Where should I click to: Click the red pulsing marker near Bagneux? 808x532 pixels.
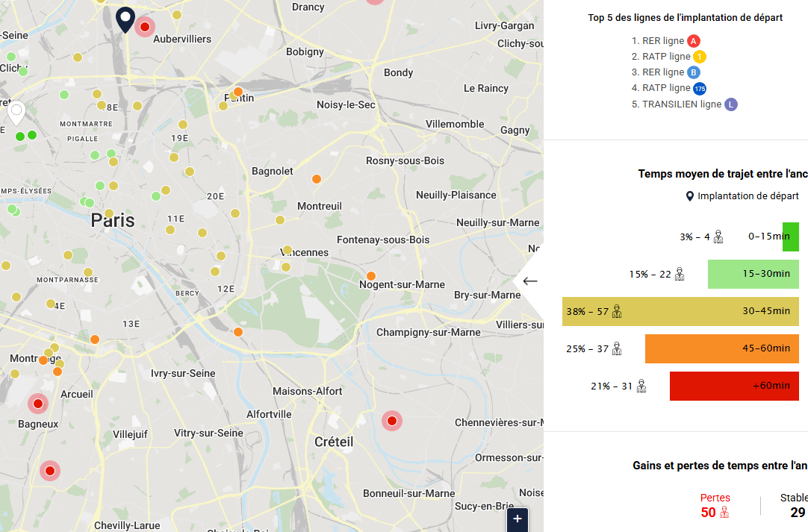tap(38, 404)
